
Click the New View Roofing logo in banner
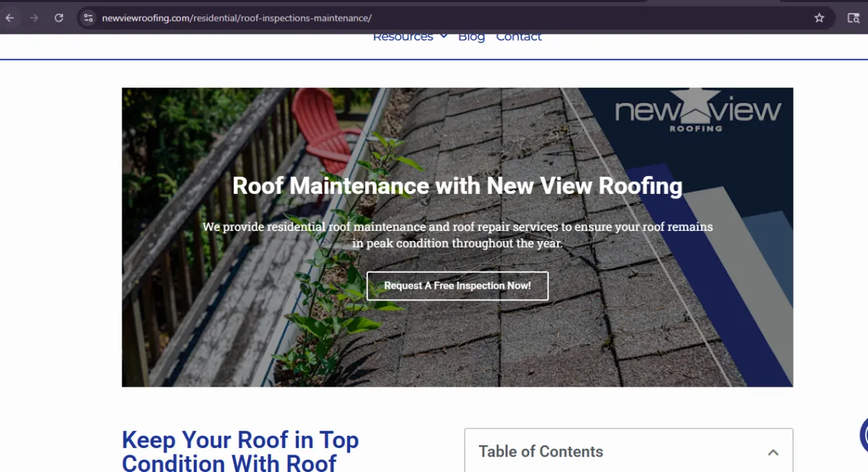point(698,110)
